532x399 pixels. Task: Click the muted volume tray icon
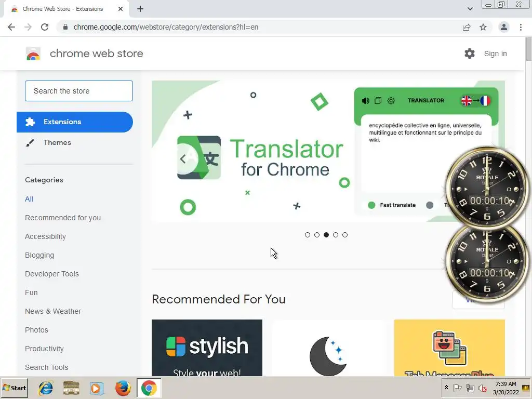(482, 388)
